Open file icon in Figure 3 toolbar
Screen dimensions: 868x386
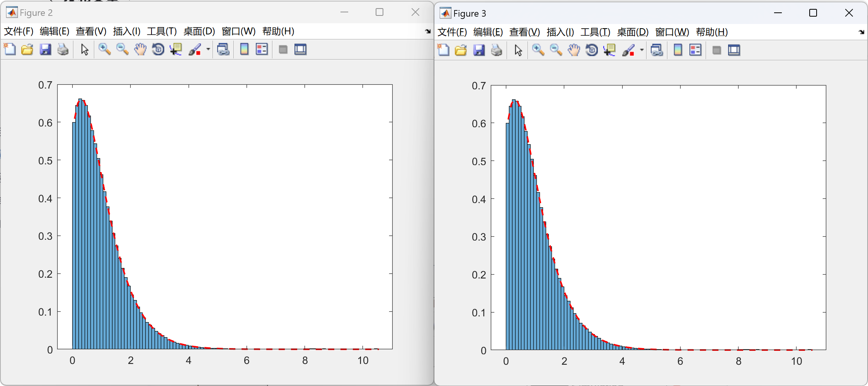pos(461,50)
